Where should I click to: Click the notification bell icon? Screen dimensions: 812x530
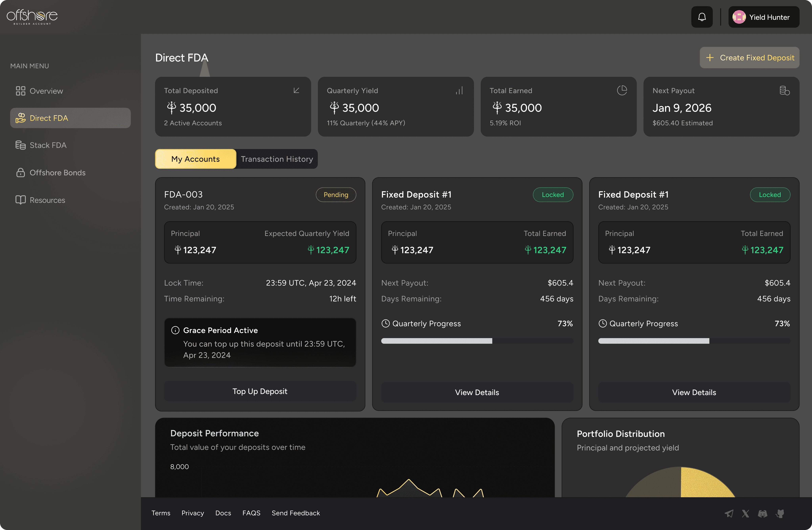coord(702,17)
